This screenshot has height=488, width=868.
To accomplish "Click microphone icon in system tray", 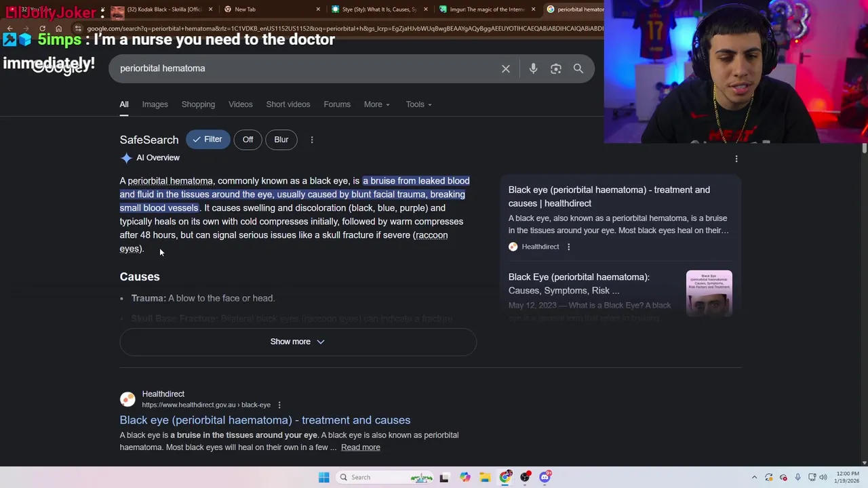I will [x=797, y=477].
